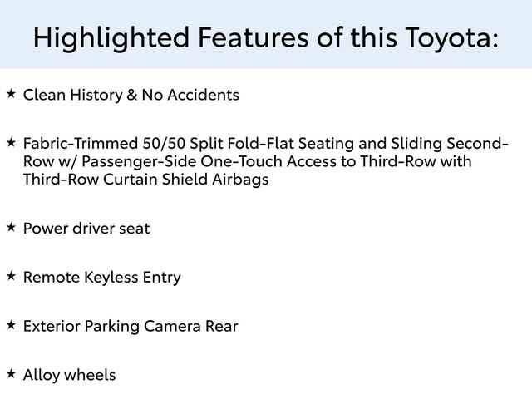Select the Remote Keyless Entry feature

(101, 278)
